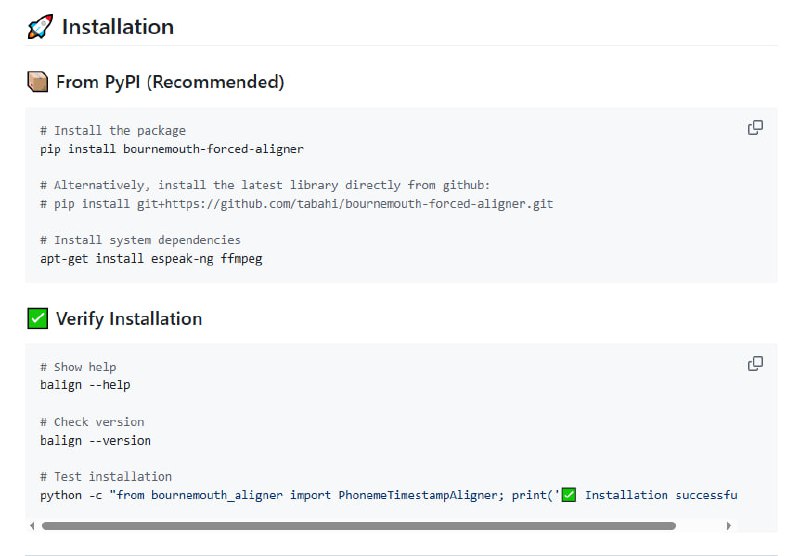This screenshot has width=800, height=556.
Task: Click the From PyPI (Recommended) heading
Action: [x=170, y=82]
